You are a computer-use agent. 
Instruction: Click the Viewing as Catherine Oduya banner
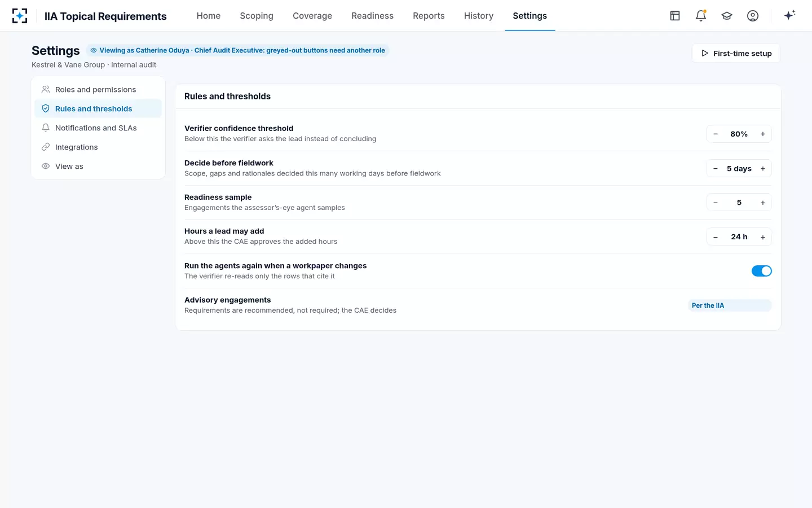[x=237, y=50]
